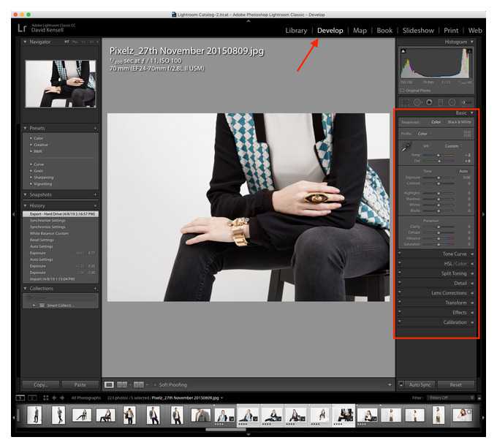Add a new collection with plus icon

coord(95,289)
